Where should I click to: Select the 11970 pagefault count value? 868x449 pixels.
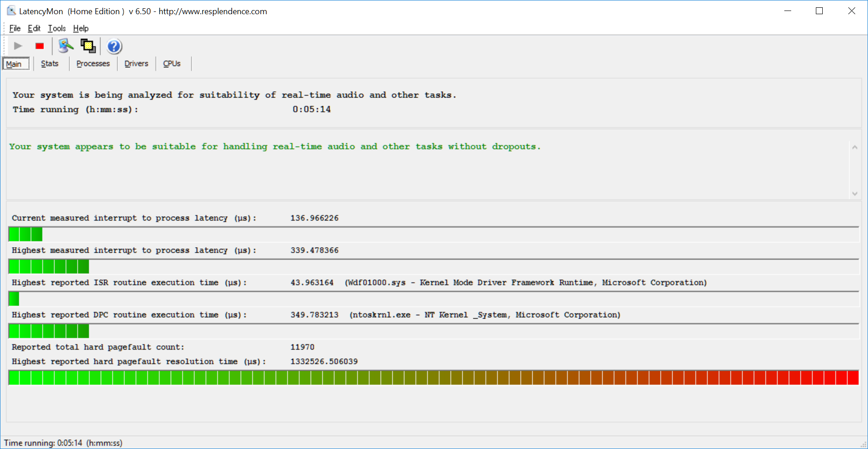tap(302, 347)
